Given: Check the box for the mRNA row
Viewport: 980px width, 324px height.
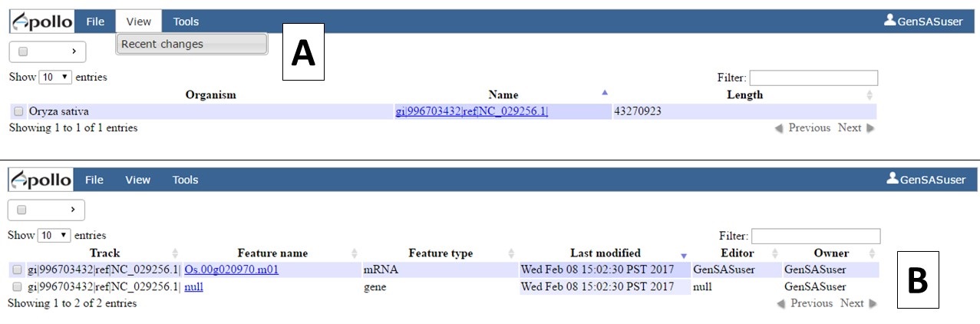Looking at the screenshot, I should click(x=17, y=270).
